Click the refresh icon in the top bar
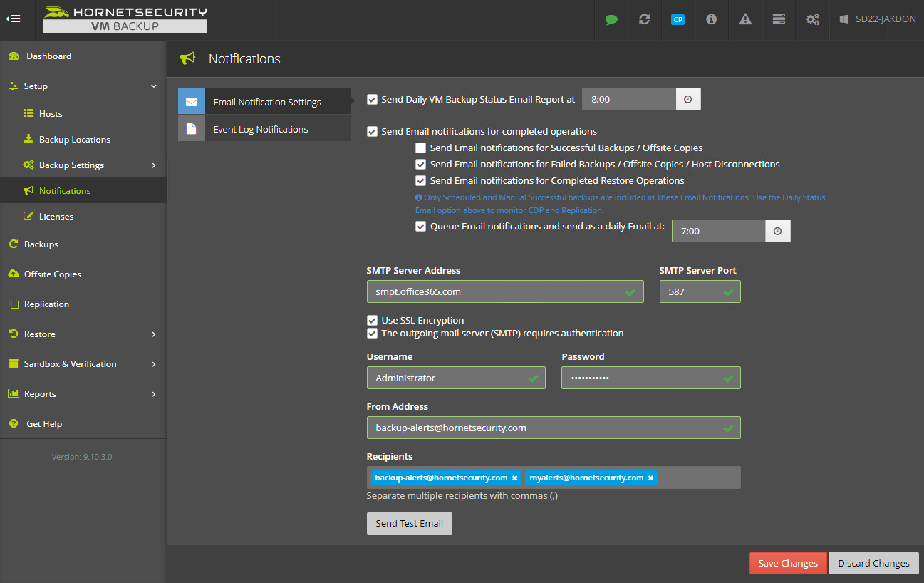The width and height of the screenshot is (924, 583). point(644,19)
